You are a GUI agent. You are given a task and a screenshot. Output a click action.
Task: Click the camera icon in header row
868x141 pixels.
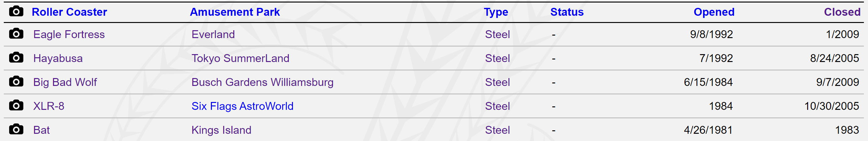pyautogui.click(x=16, y=11)
